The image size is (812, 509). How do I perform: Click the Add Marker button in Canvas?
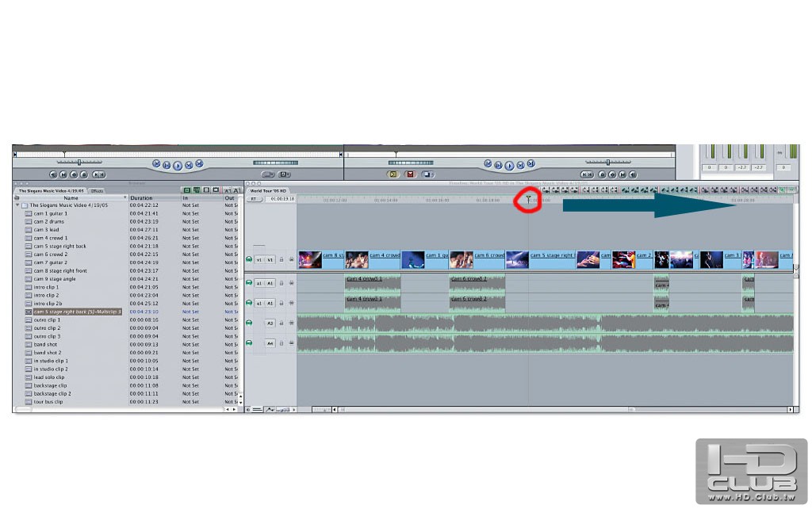602,175
